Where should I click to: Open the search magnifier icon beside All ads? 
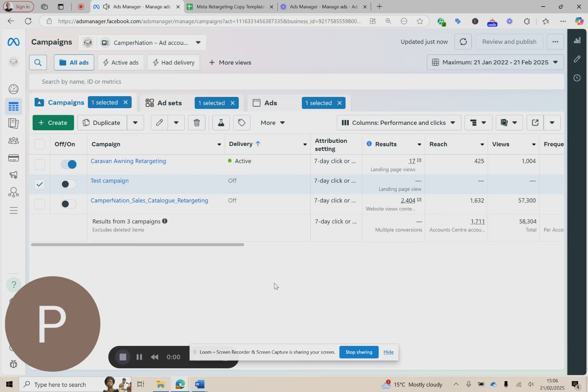(38, 62)
